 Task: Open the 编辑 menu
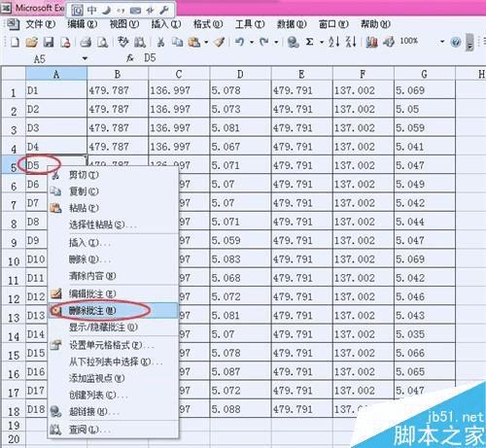pos(83,24)
